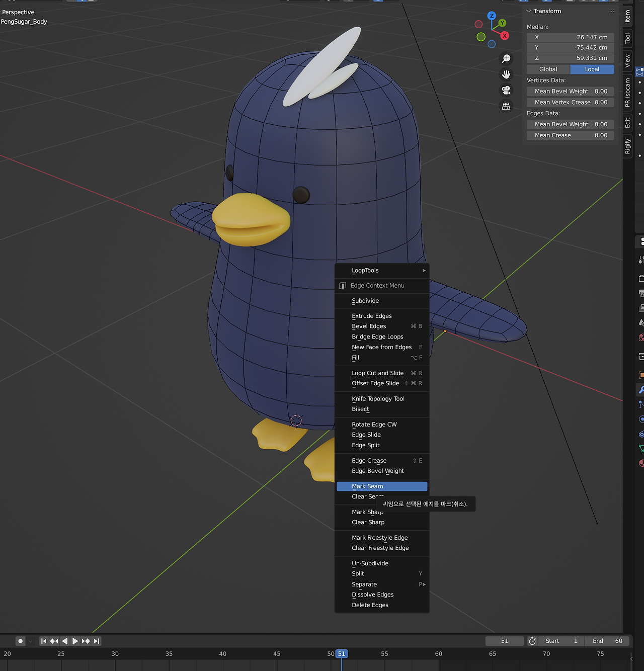Click the zoom viewport magnifier icon
Screen dimensions: 644x671
tap(506, 59)
